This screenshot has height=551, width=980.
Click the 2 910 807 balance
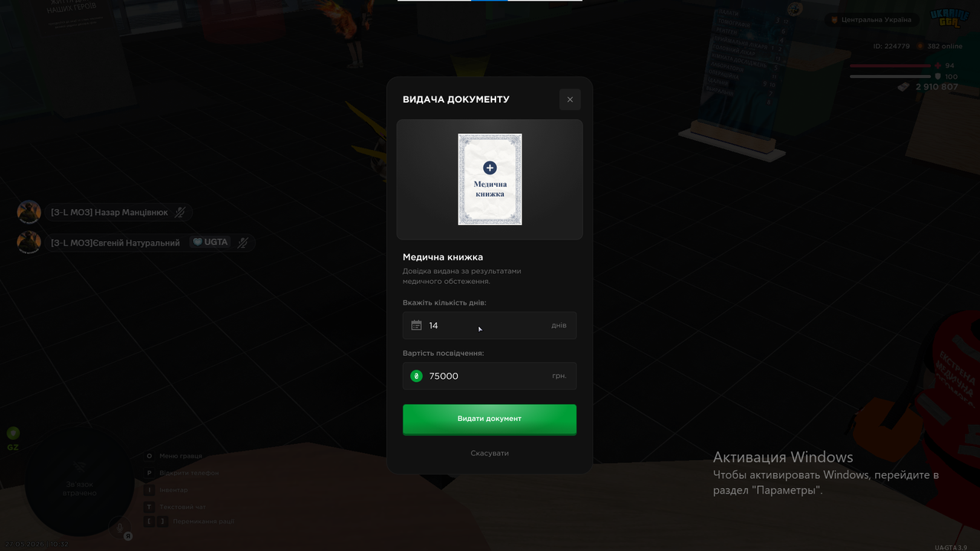tap(936, 87)
